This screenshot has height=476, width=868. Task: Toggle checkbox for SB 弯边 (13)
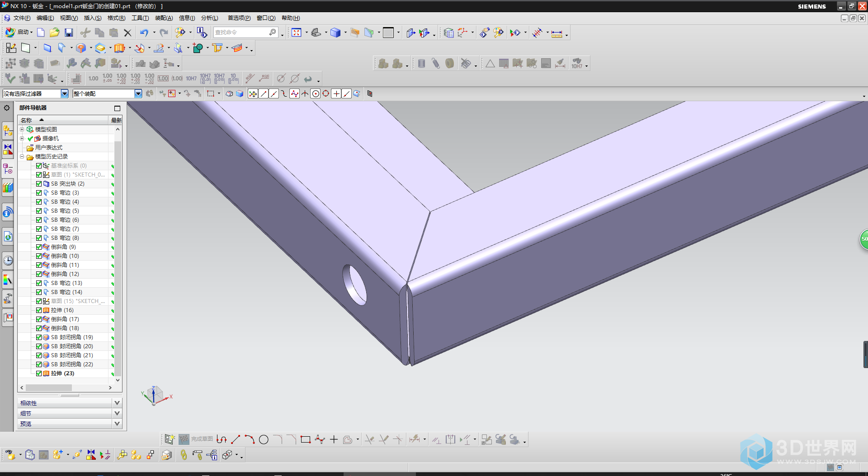(x=39, y=283)
